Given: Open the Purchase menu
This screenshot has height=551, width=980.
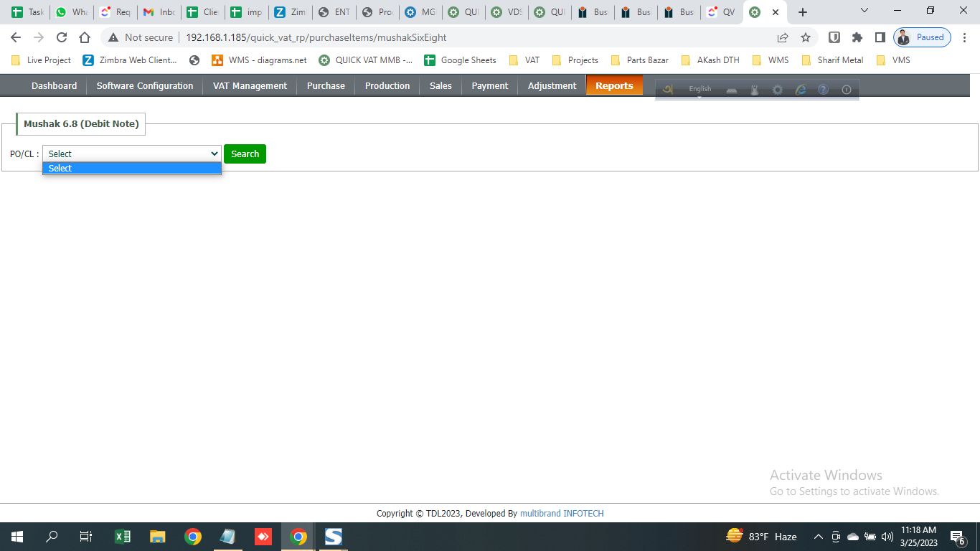Looking at the screenshot, I should click(326, 85).
